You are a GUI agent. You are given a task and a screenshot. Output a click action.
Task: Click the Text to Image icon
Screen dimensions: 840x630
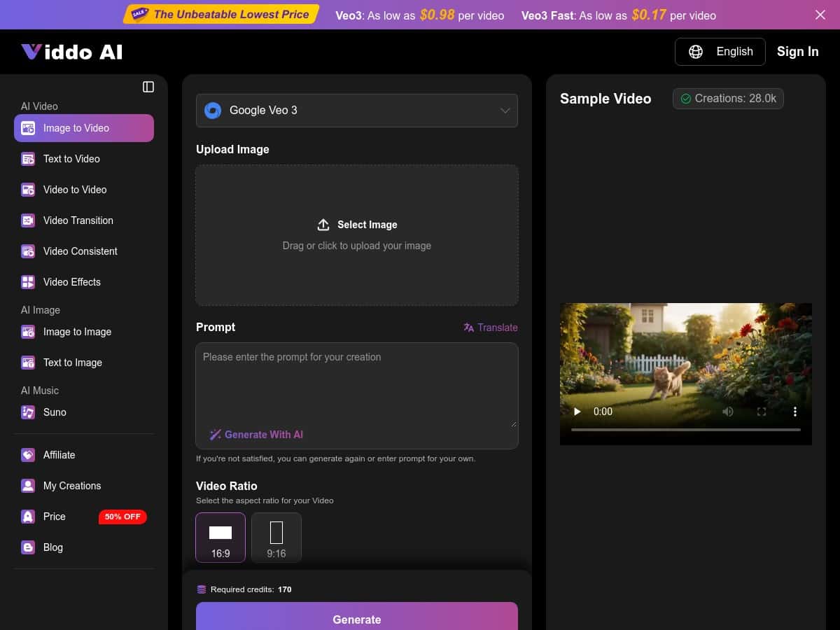tap(27, 363)
